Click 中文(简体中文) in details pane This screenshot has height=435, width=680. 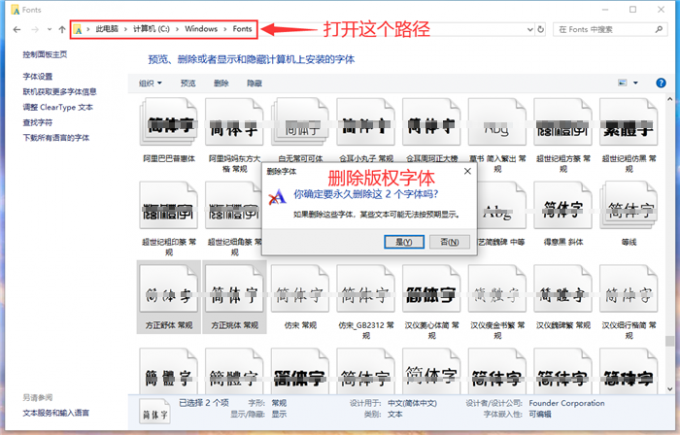coord(412,403)
